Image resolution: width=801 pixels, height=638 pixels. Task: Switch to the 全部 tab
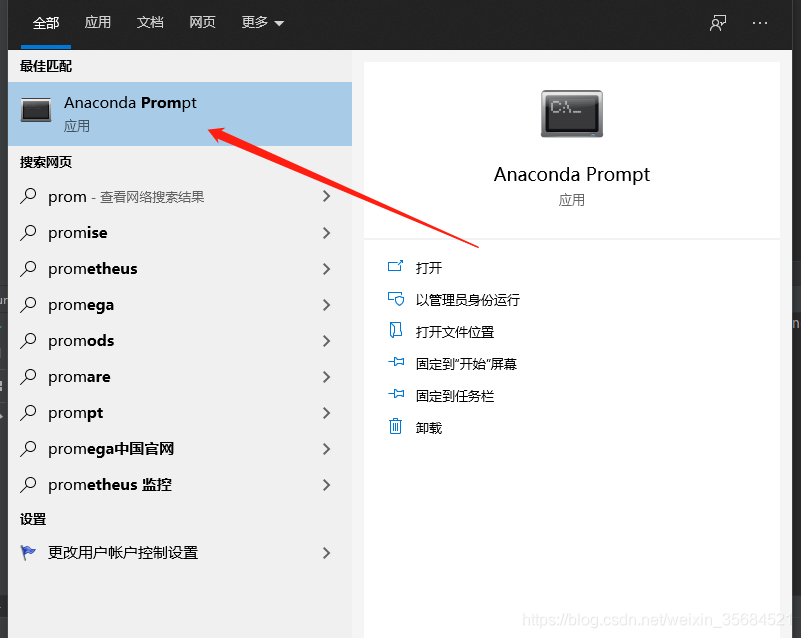[x=46, y=22]
